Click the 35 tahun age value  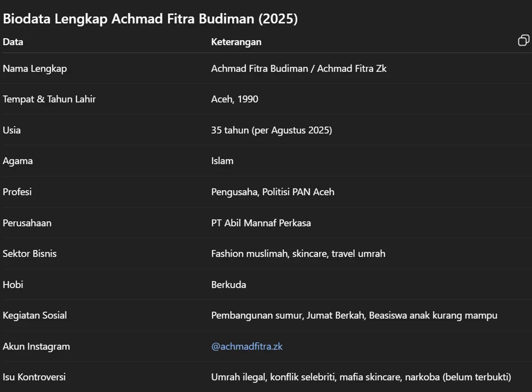tap(272, 130)
